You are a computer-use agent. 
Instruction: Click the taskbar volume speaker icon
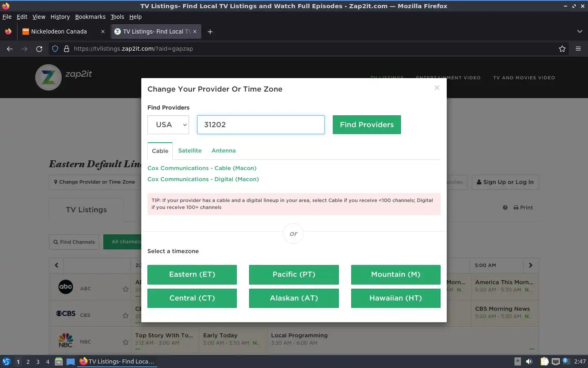click(529, 361)
